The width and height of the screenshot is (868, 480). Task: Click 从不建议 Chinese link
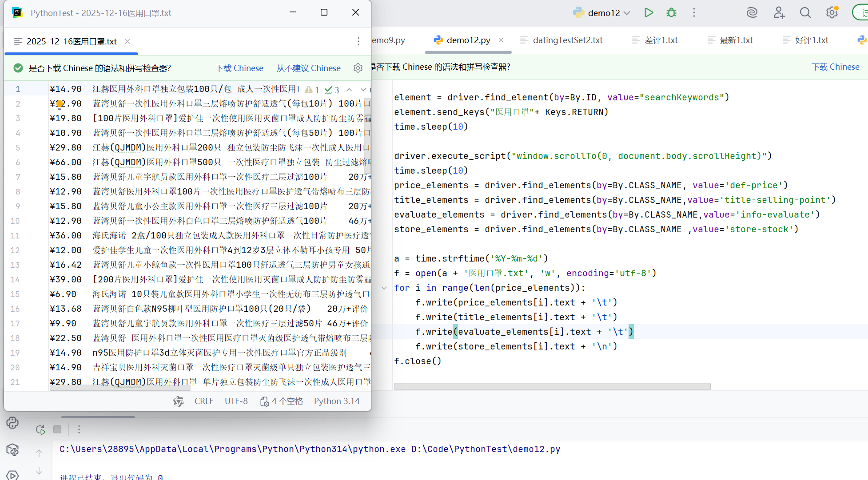pos(308,68)
